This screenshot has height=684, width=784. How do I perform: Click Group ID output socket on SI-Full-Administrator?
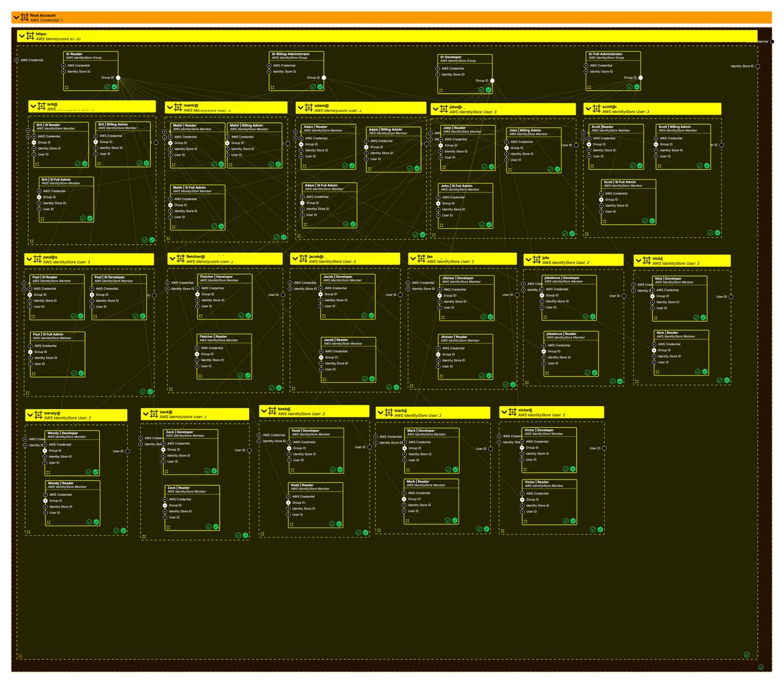(640, 78)
